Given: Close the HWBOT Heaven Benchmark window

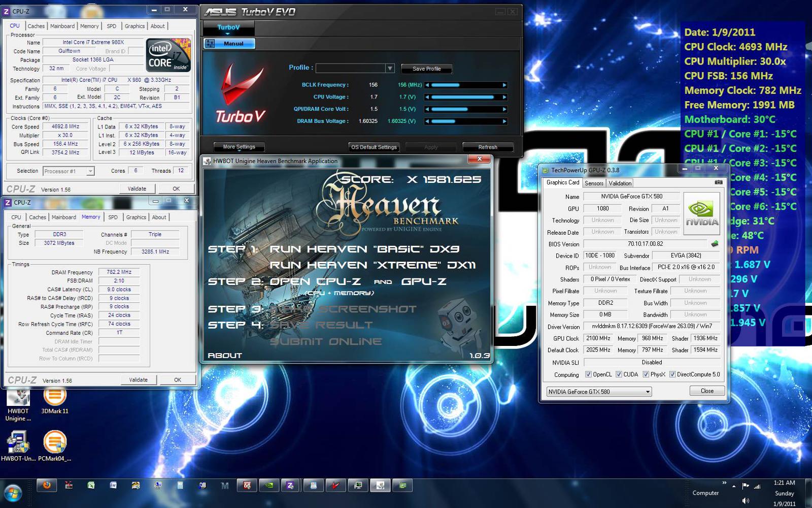Looking at the screenshot, I should 480,159.
